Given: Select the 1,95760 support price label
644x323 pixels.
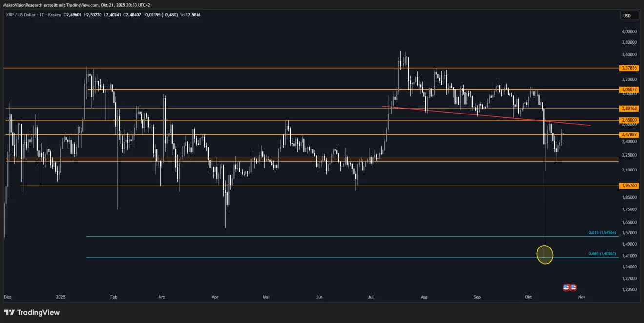Looking at the screenshot, I should 628,186.
